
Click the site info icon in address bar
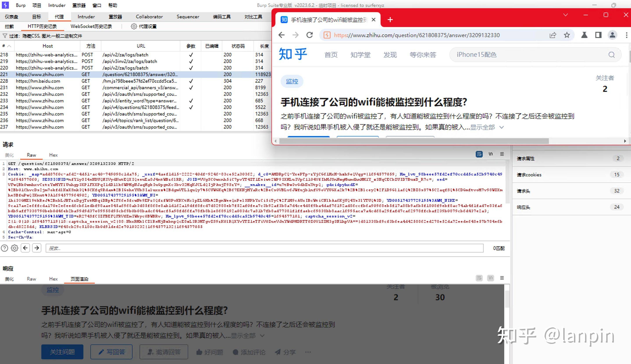click(x=327, y=35)
